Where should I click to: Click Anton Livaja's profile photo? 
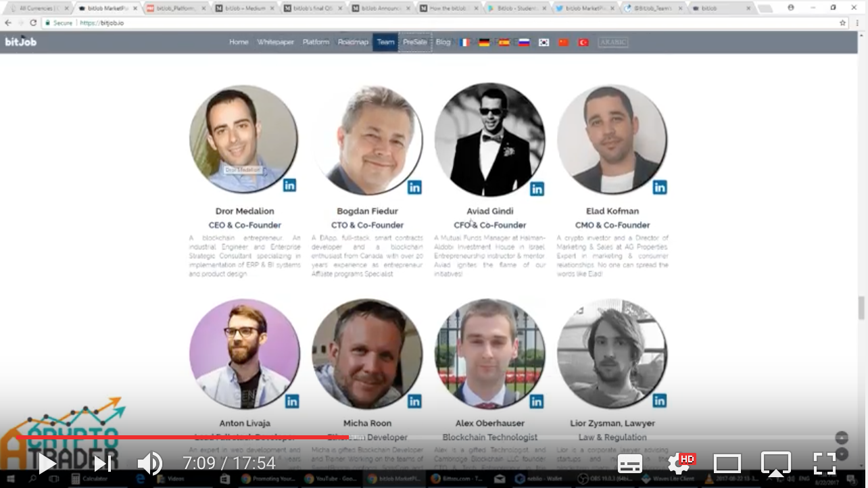pos(245,354)
